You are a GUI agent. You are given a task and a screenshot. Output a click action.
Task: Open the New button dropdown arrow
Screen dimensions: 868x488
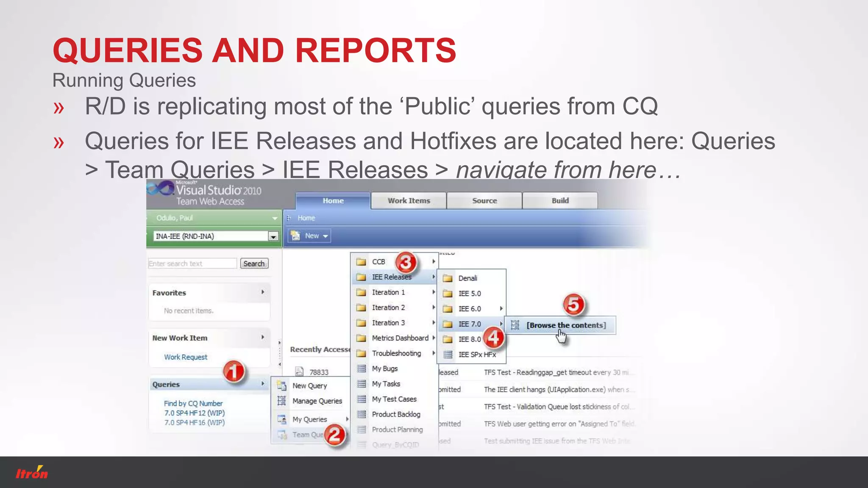point(325,236)
